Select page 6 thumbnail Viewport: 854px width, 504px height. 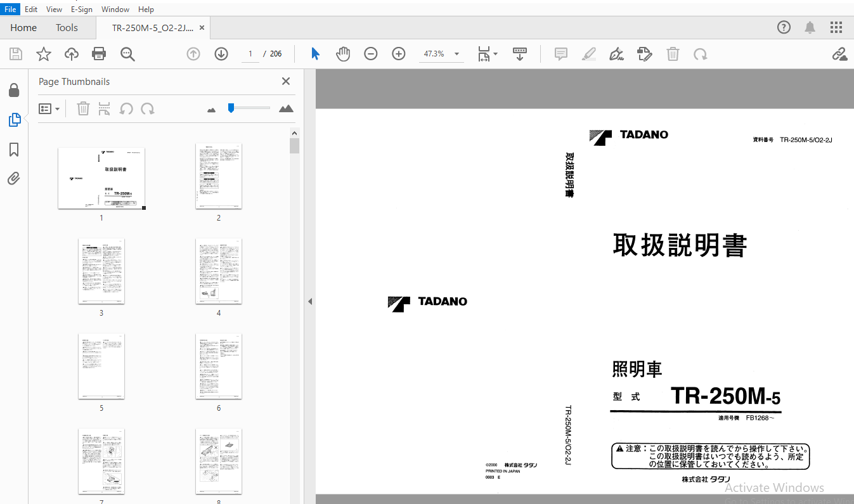219,366
